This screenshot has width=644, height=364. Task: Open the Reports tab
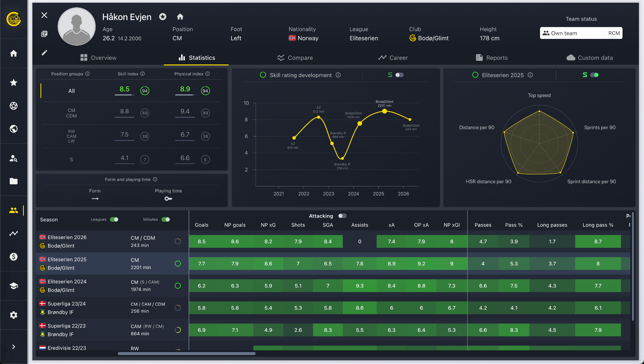[x=491, y=58]
